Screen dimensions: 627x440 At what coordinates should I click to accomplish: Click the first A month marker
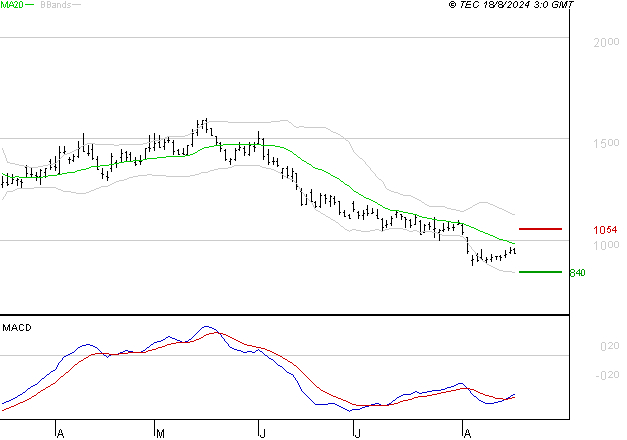(60, 434)
